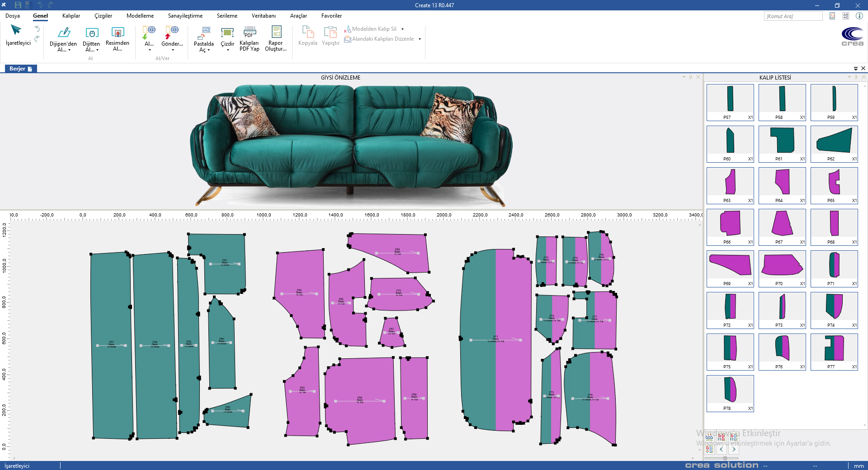Click the info icon at top right
Screen dimensions: 868x470
click(859, 16)
